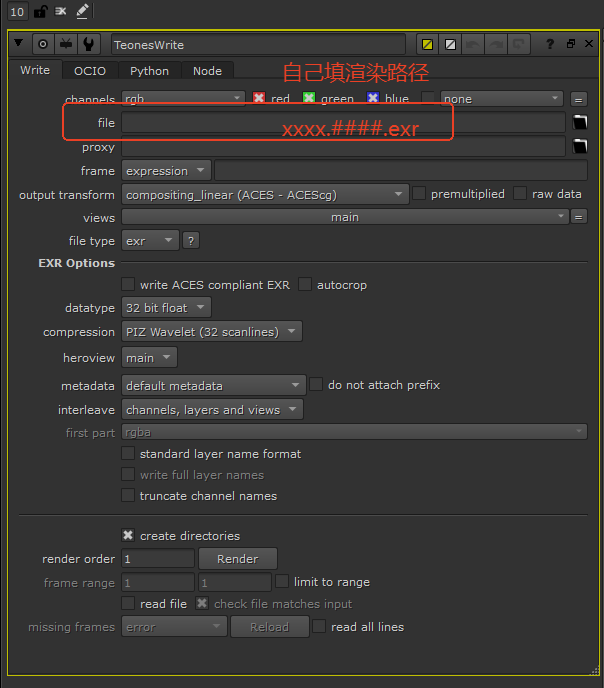Open the file browser icon beside file field
Screen dimensions: 604x688
click(579, 122)
